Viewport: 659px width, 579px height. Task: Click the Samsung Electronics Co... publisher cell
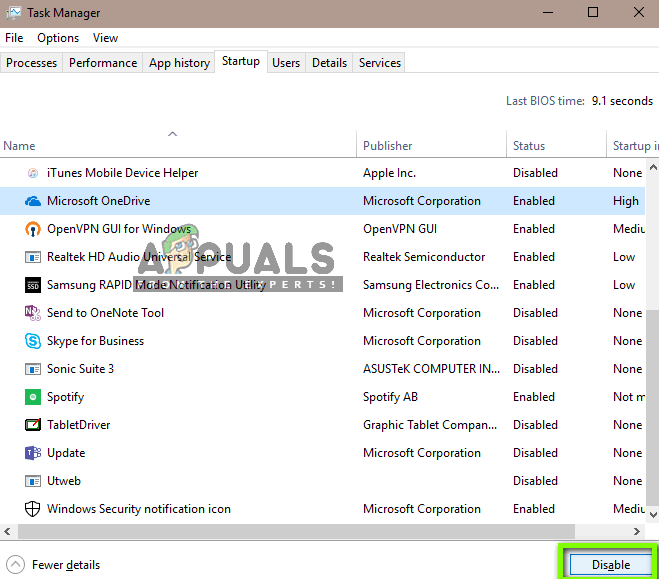pyautogui.click(x=431, y=285)
